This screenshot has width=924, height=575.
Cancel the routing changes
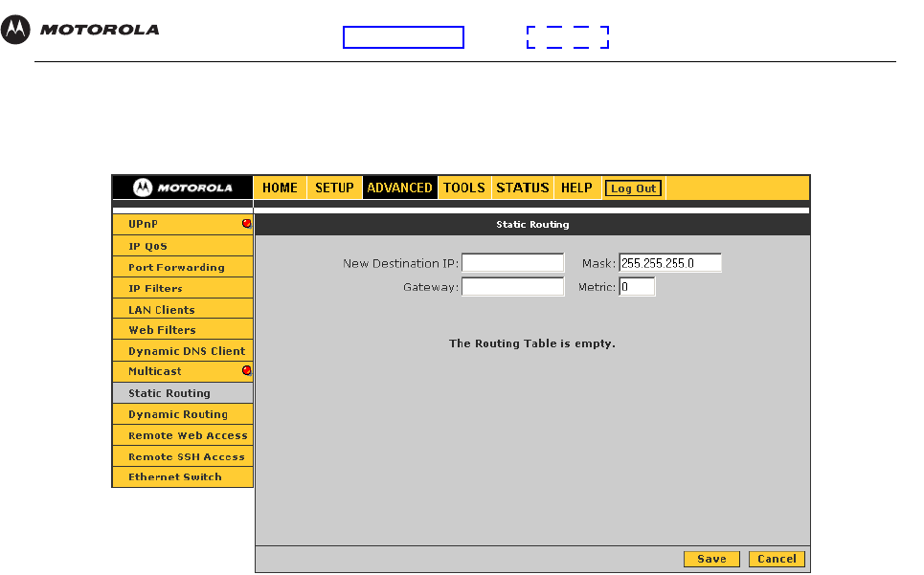777,559
